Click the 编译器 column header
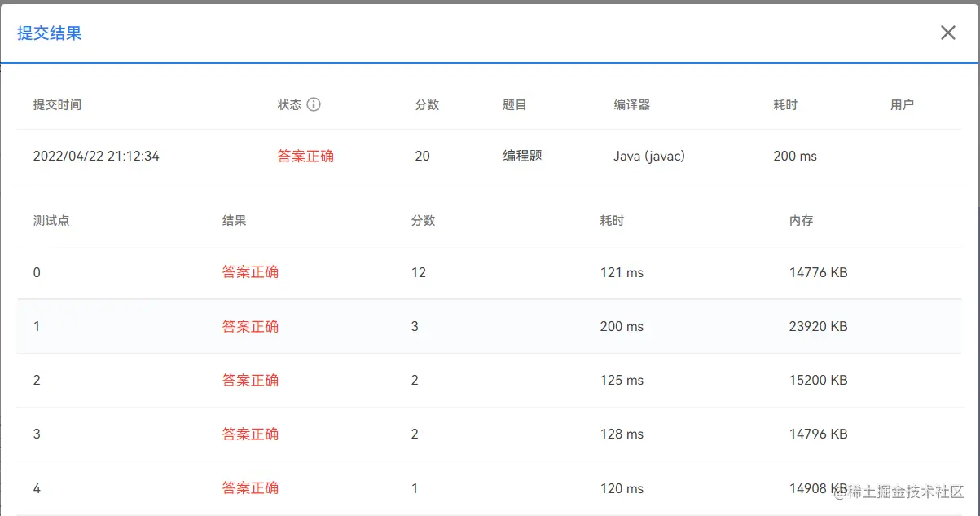The image size is (980, 516). click(x=631, y=105)
